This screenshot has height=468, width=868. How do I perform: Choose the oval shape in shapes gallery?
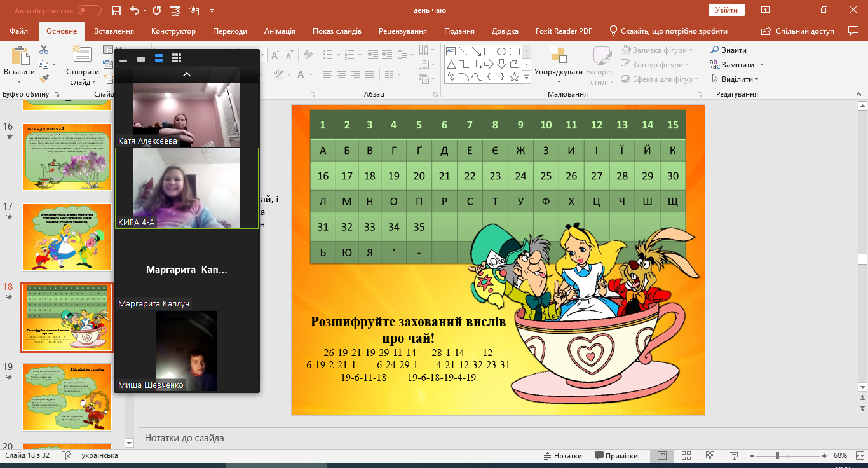(x=501, y=52)
